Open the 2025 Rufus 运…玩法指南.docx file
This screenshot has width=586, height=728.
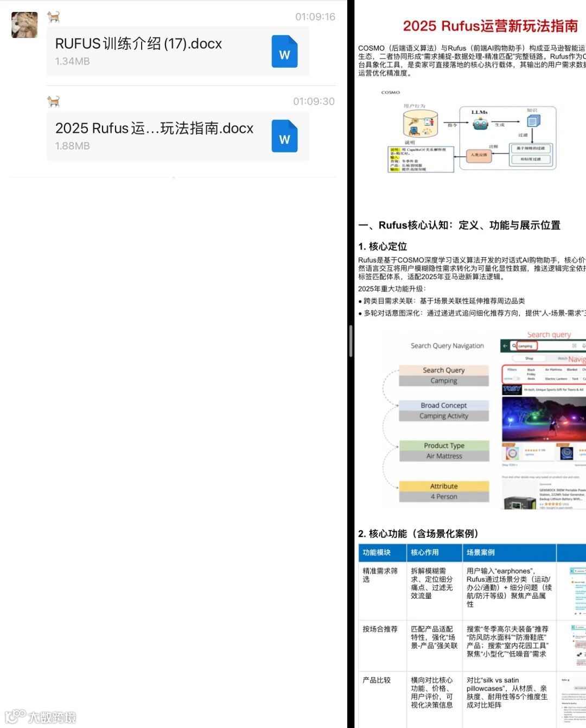click(x=178, y=136)
